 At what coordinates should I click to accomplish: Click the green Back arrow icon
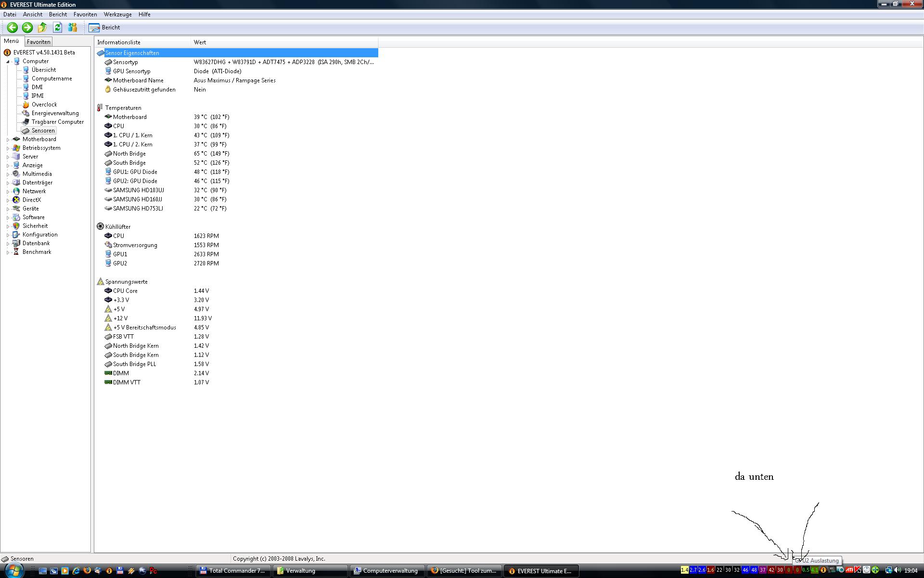[x=13, y=27]
